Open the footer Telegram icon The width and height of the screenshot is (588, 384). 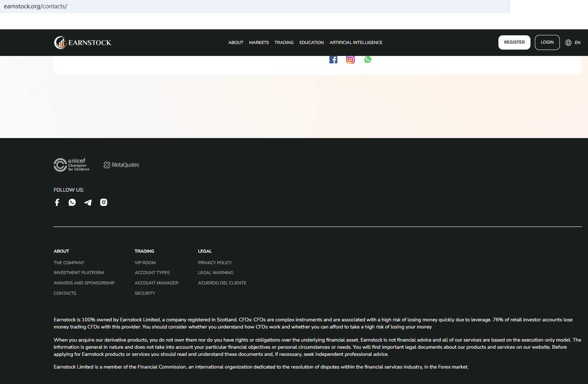click(88, 202)
